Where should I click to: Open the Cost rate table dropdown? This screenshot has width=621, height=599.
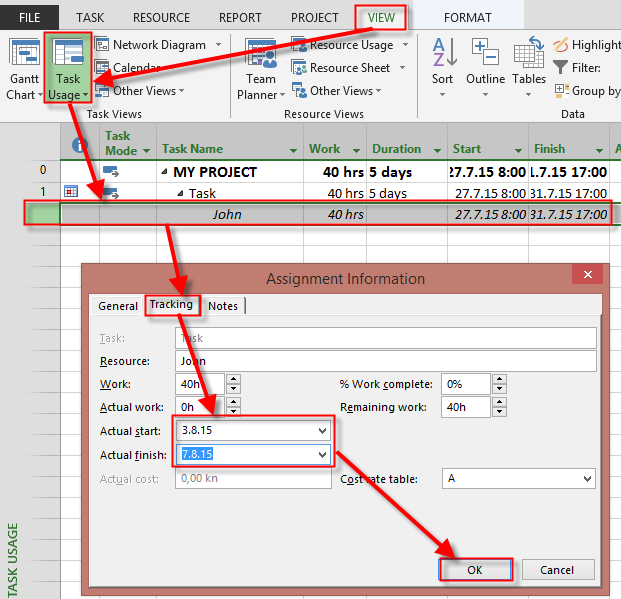[586, 480]
